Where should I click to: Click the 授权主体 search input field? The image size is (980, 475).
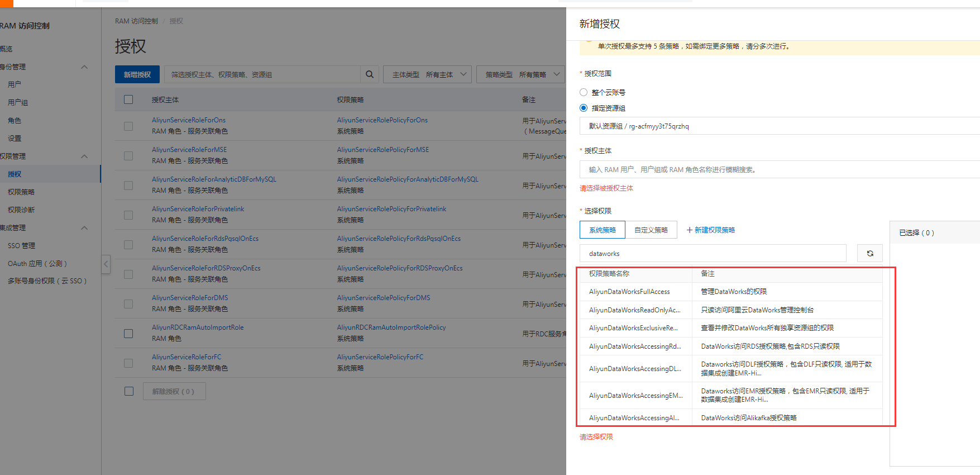780,169
